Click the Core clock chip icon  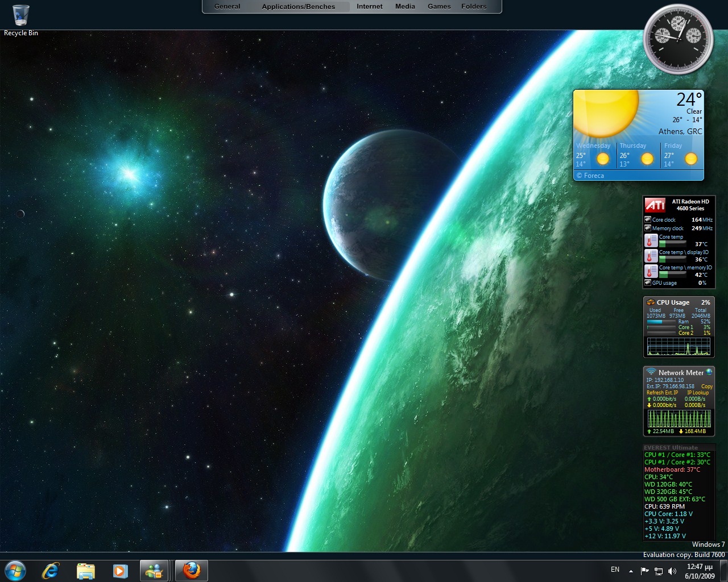647,219
